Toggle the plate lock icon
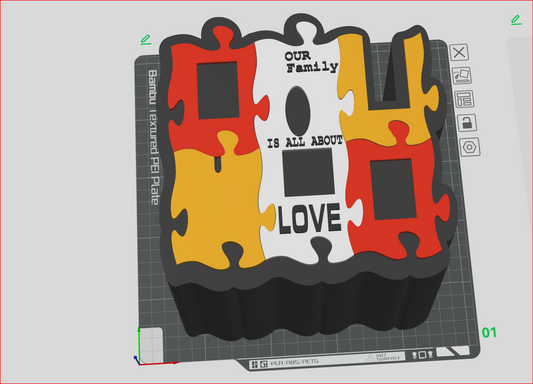Image resolution: width=533 pixels, height=384 pixels. point(467,123)
